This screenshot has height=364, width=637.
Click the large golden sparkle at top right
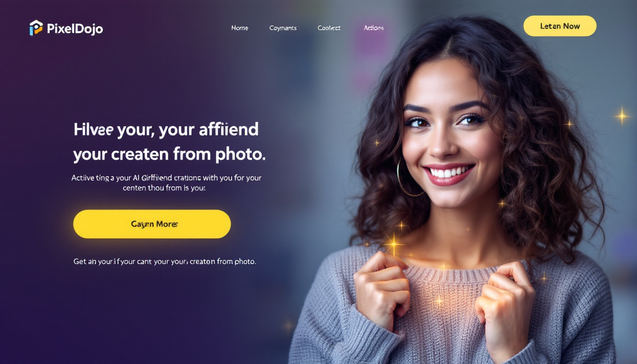(622, 116)
